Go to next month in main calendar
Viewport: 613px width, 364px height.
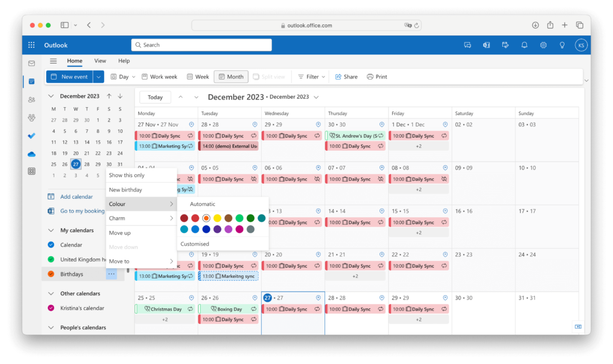(196, 97)
